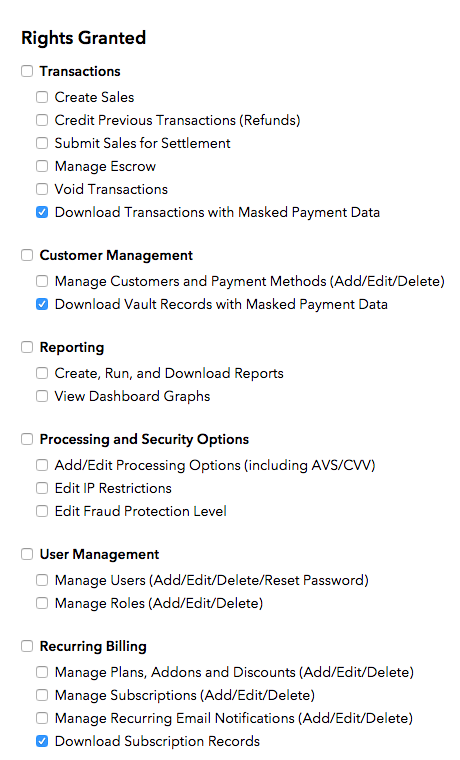Screen dimensions: 460x760
Task: Select the Customer Management group checkbox
Action: [27, 255]
